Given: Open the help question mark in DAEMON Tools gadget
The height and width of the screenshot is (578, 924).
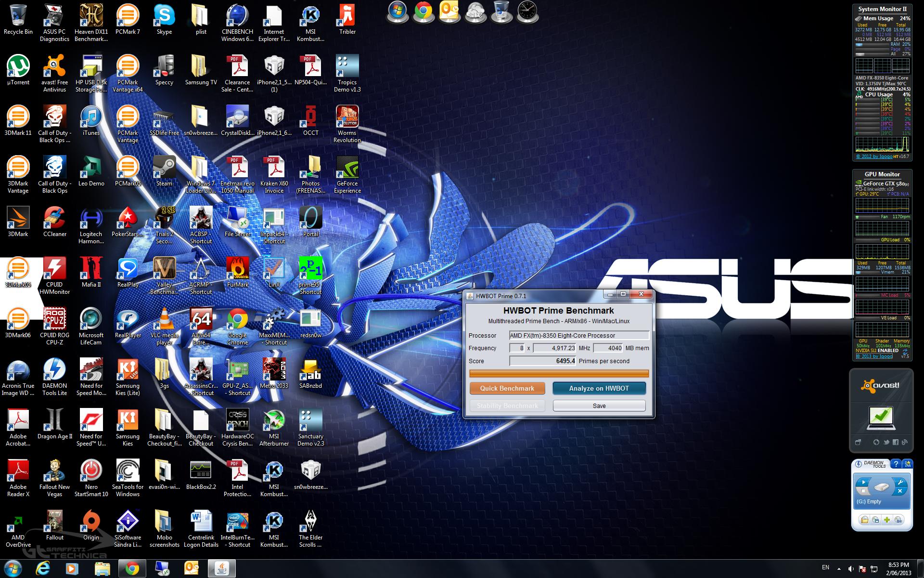Looking at the screenshot, I should (896, 464).
